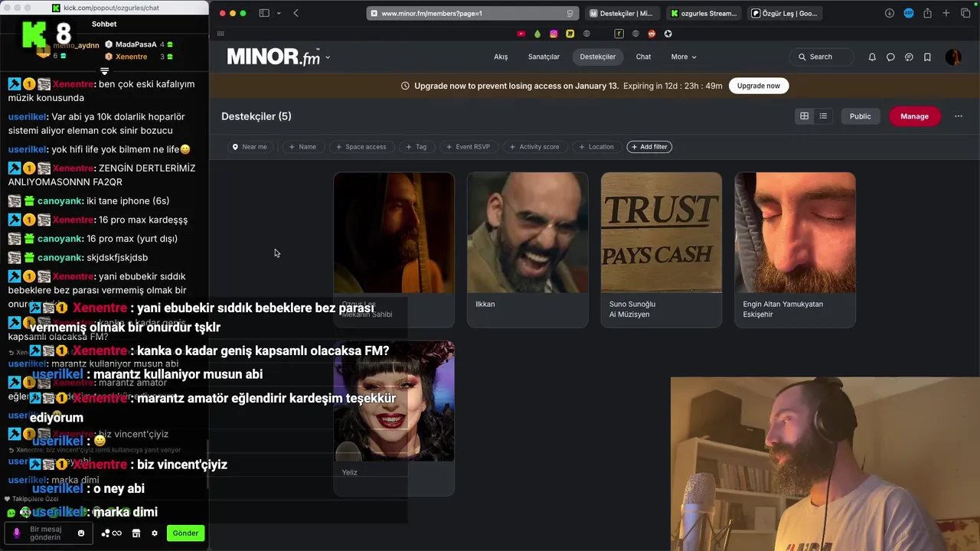Image resolution: width=980 pixels, height=551 pixels.
Task: Click the Safari sidebar toggle icon
Action: coord(264,13)
